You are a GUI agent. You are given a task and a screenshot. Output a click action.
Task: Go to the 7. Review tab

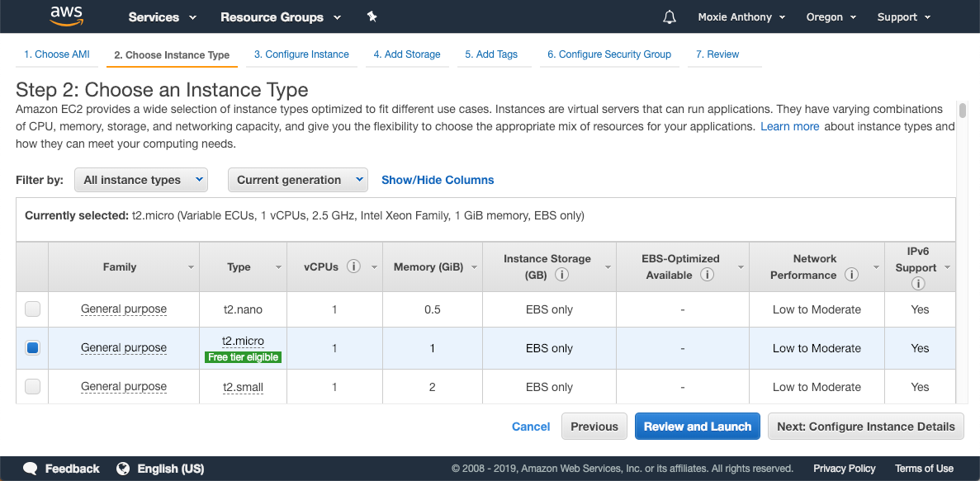point(717,54)
